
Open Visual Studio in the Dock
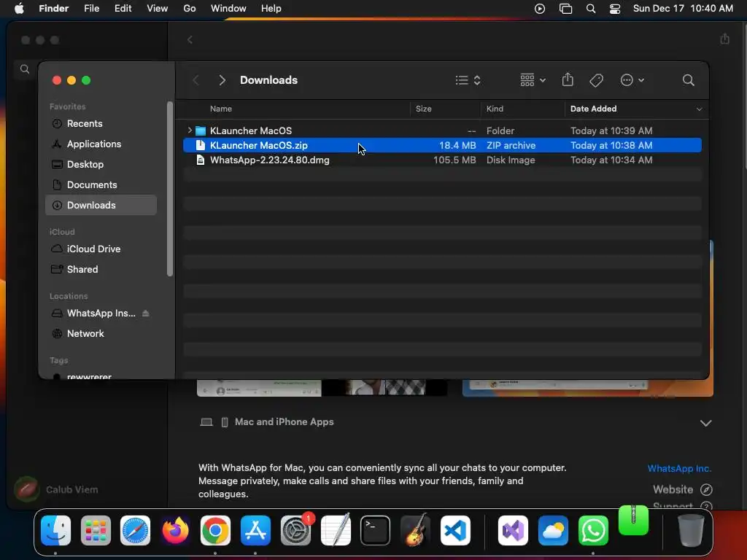[x=513, y=531]
